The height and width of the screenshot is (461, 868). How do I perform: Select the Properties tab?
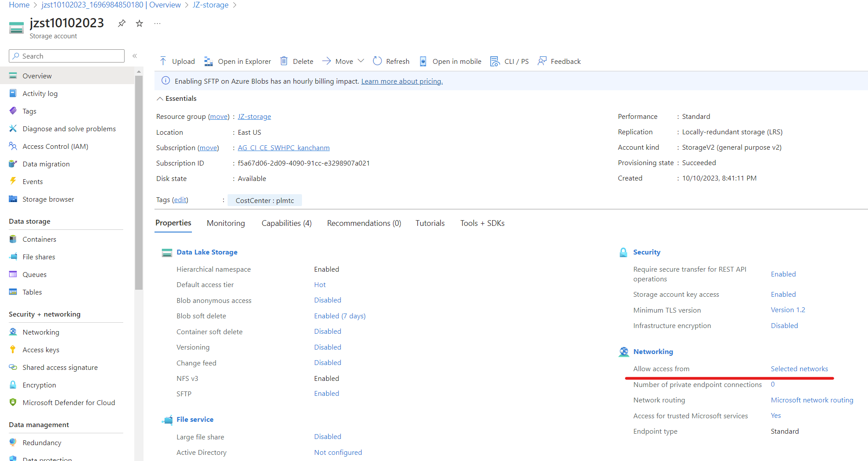[173, 223]
